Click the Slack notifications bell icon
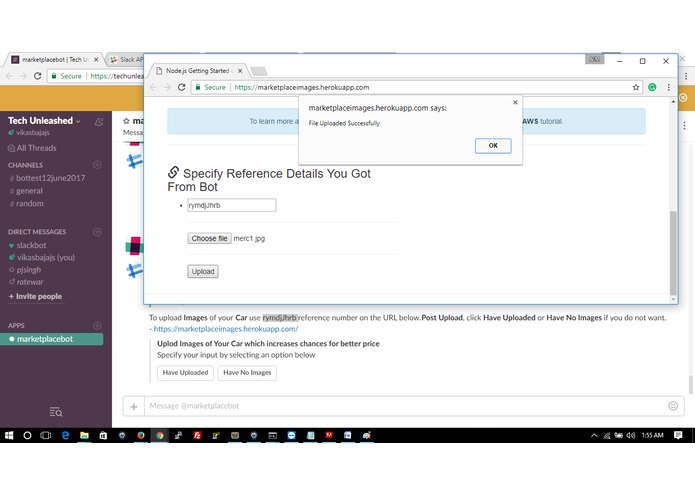The height and width of the screenshot is (494, 695). coord(99,122)
